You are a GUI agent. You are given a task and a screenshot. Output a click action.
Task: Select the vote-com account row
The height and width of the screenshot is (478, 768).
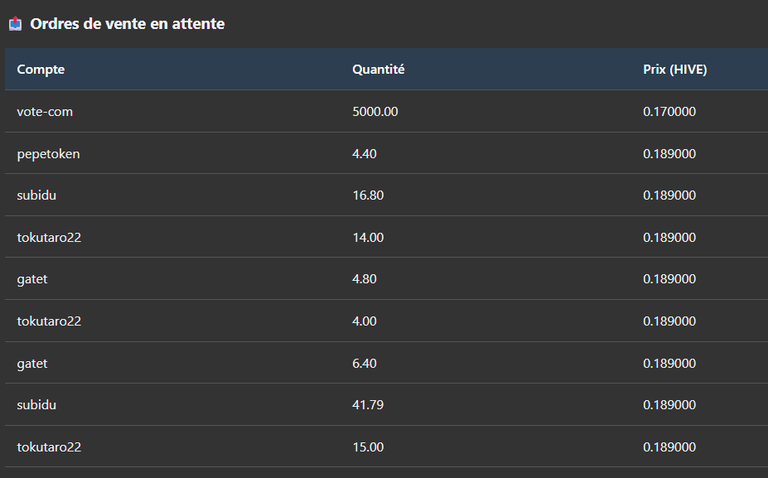386,111
